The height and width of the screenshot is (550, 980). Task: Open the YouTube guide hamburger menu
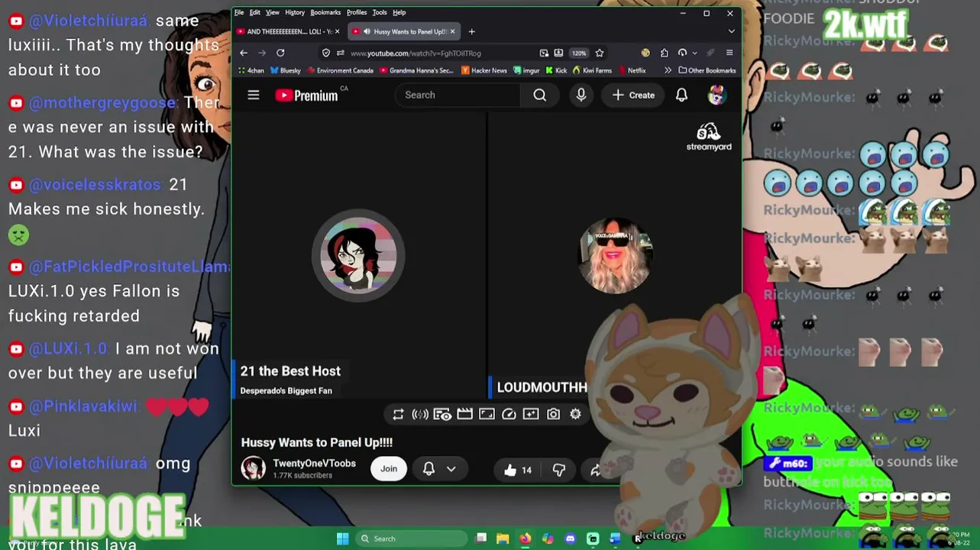254,95
